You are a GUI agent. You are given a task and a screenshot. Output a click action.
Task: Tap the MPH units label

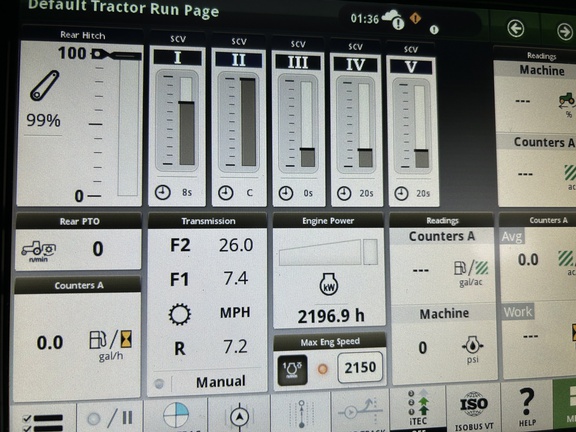point(235,312)
